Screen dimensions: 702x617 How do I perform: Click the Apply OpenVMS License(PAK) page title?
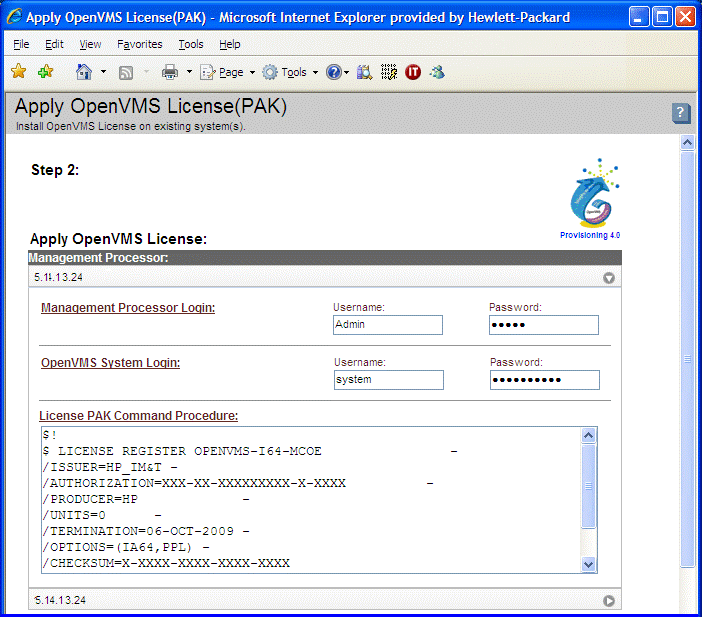point(151,107)
